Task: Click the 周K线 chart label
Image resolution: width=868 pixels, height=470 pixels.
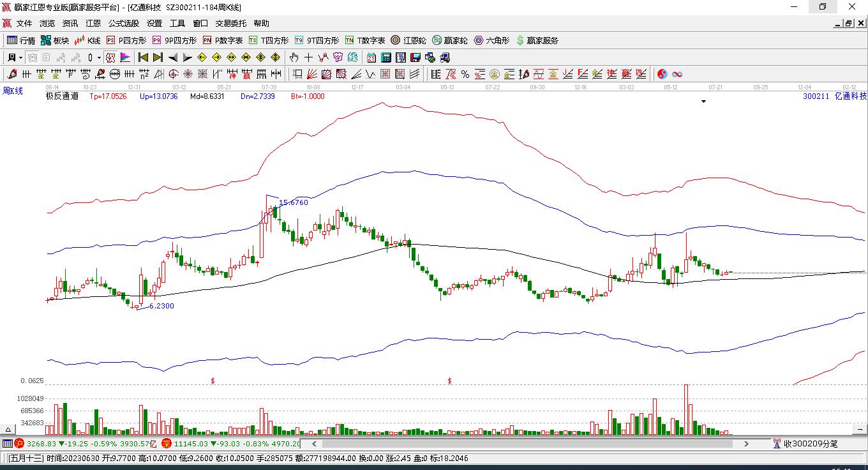Action: [13, 91]
